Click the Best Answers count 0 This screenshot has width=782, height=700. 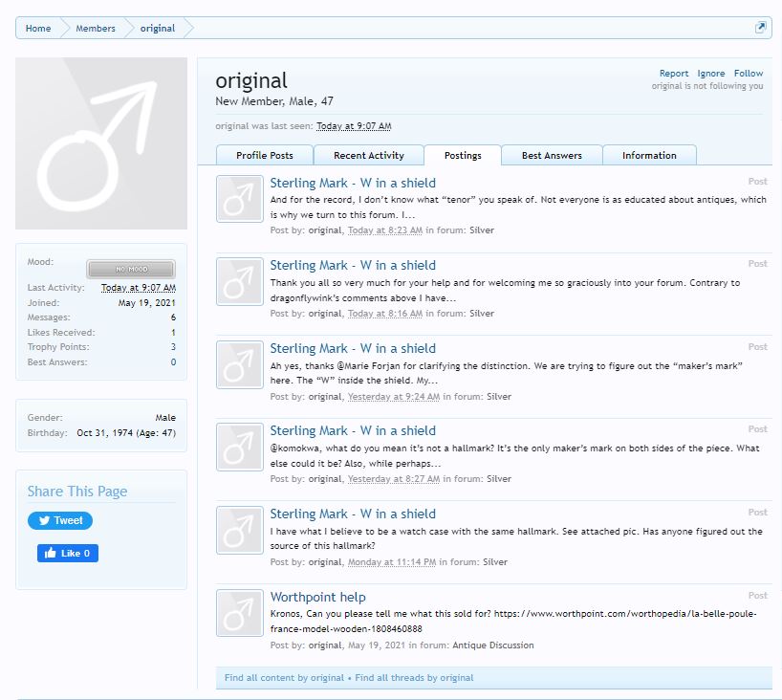coord(173,362)
